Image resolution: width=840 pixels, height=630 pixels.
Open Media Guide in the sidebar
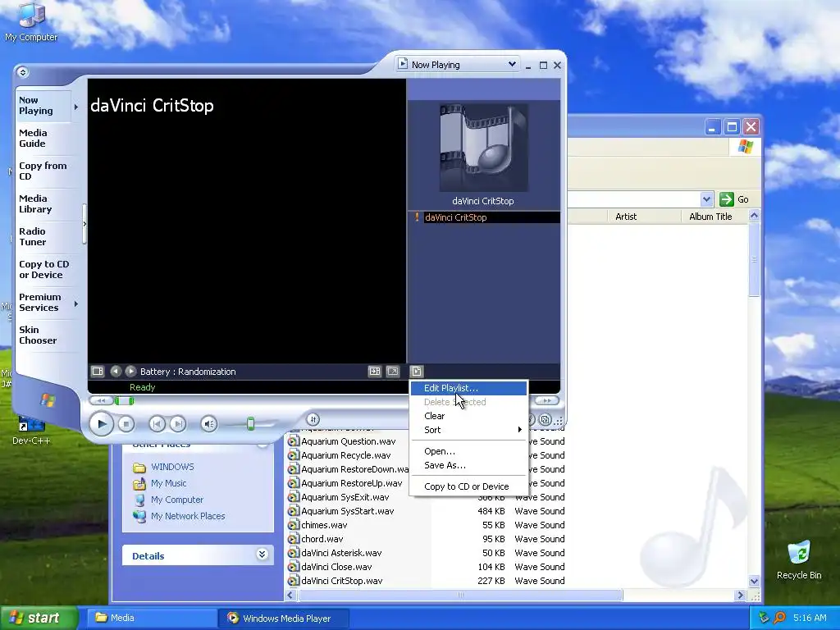point(44,138)
